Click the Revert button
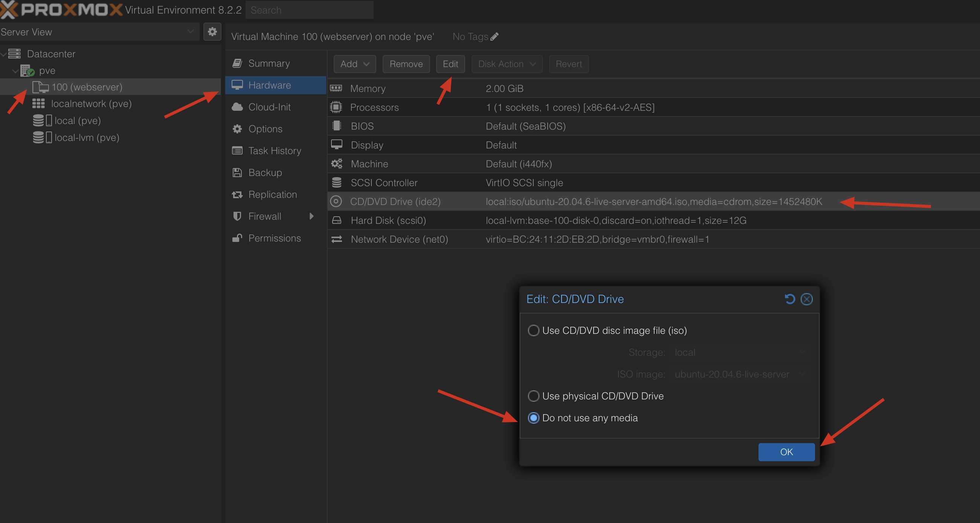The image size is (980, 523). (568, 64)
